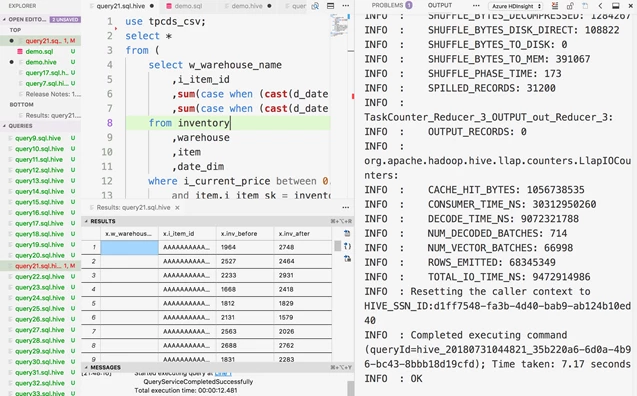The image size is (637, 396).
Task: Click 'use tpcds_csv;' on line 1
Action: pos(165,21)
